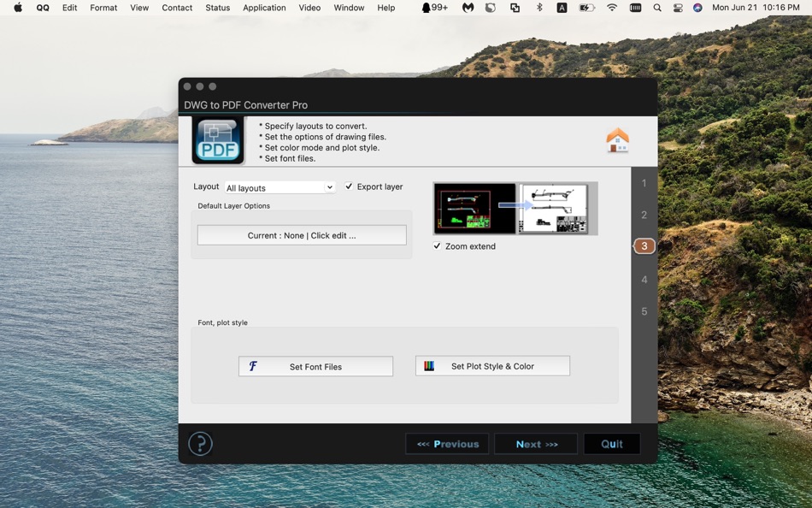Viewport: 812px width, 508px height.
Task: Click the Bluetooth icon in menu bar
Action: pos(539,7)
